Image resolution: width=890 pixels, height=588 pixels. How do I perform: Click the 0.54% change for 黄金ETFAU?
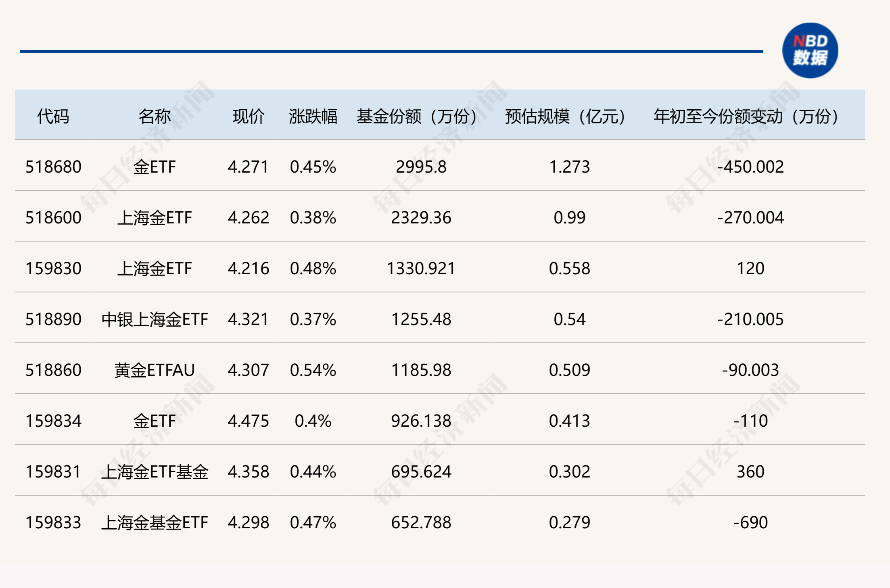313,370
